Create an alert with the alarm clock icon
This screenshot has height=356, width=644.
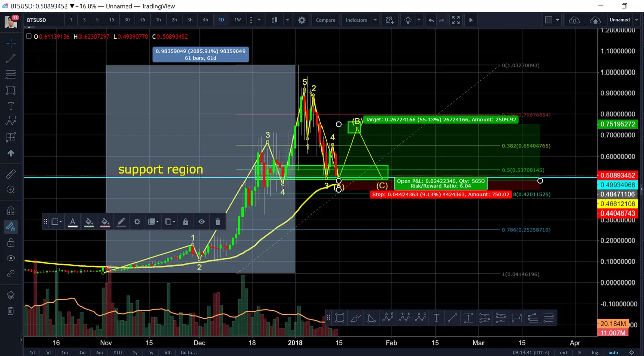click(390, 20)
